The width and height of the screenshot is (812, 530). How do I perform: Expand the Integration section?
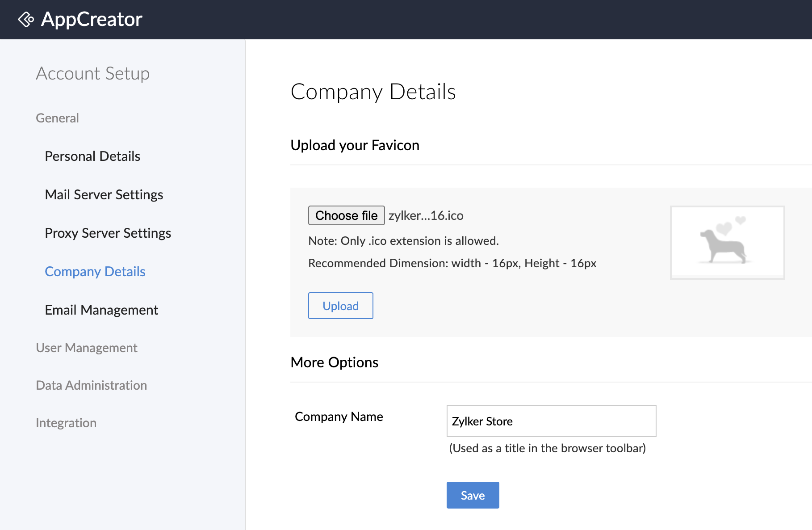[x=66, y=423]
